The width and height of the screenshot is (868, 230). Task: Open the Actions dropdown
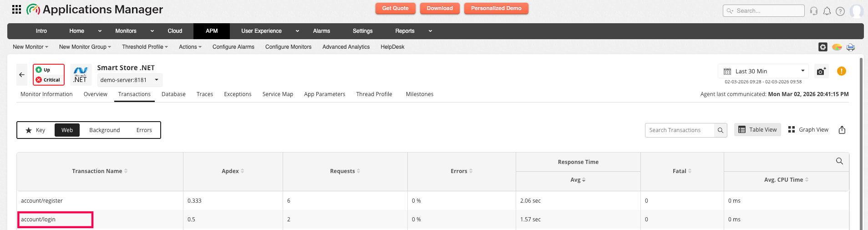(x=190, y=47)
